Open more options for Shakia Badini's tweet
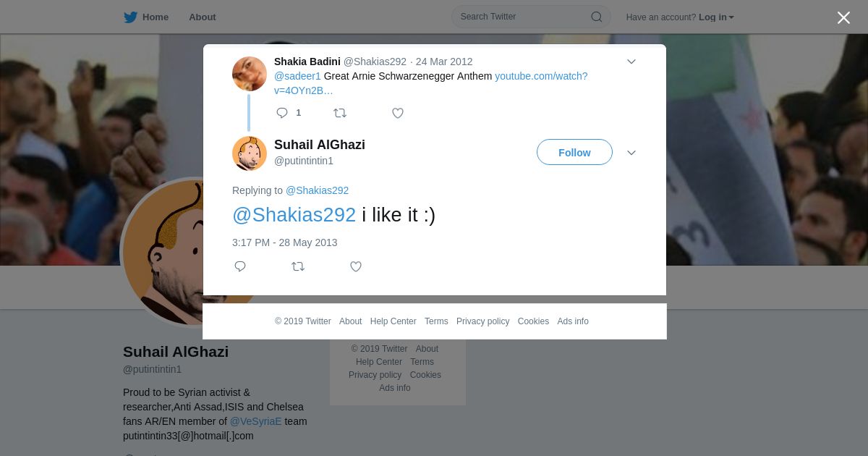The width and height of the screenshot is (868, 456). click(x=631, y=62)
